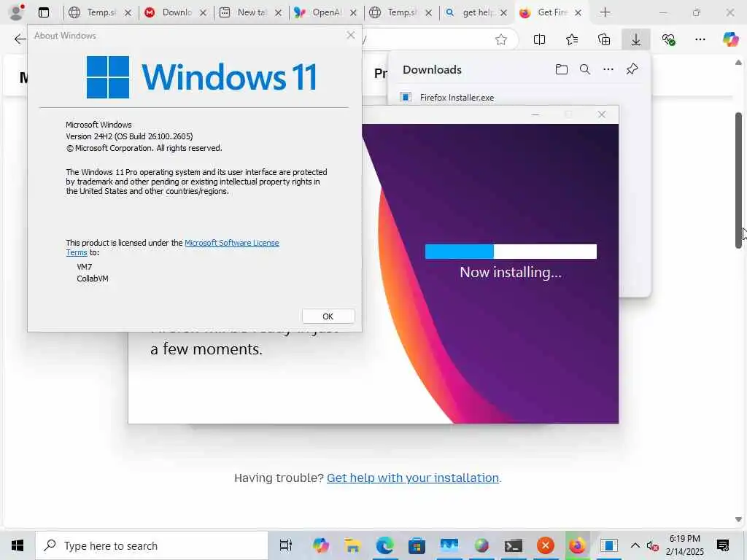Open the Edge tab actions menu icon
747x560 pixels.
pos(44,12)
